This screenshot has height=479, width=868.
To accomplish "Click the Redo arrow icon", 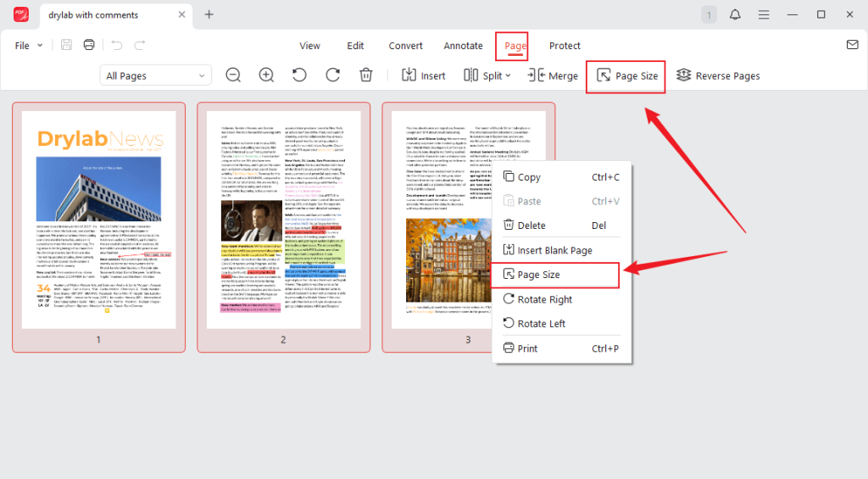I will coord(140,45).
